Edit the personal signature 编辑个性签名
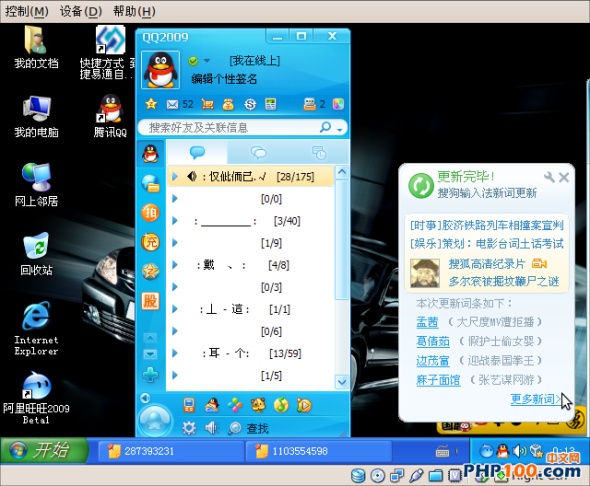 pos(224,79)
